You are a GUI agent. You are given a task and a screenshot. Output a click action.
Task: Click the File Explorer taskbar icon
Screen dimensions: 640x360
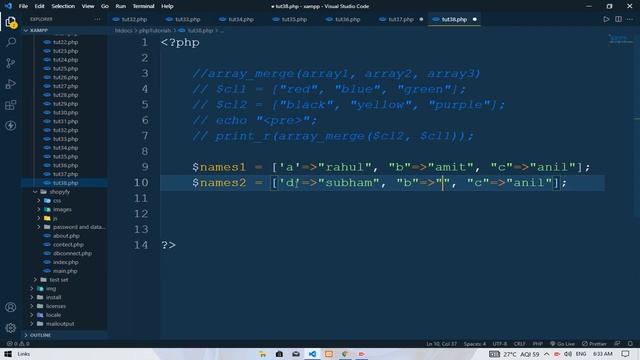pos(262,354)
